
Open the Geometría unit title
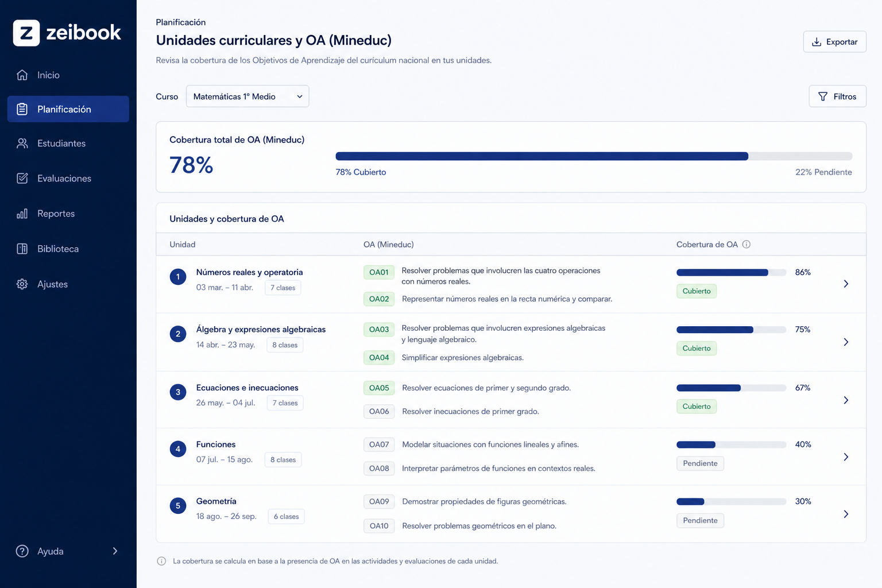pyautogui.click(x=216, y=501)
